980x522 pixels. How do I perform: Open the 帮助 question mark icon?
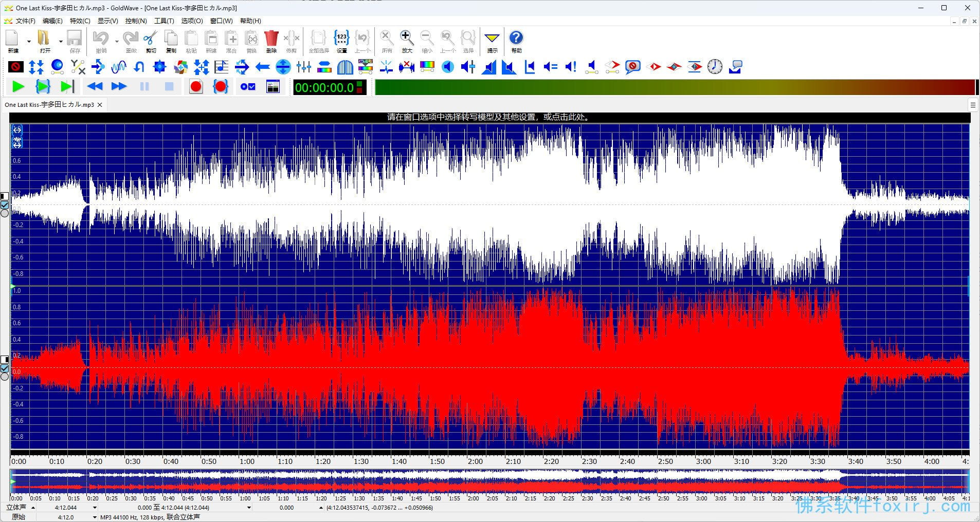coord(516,41)
